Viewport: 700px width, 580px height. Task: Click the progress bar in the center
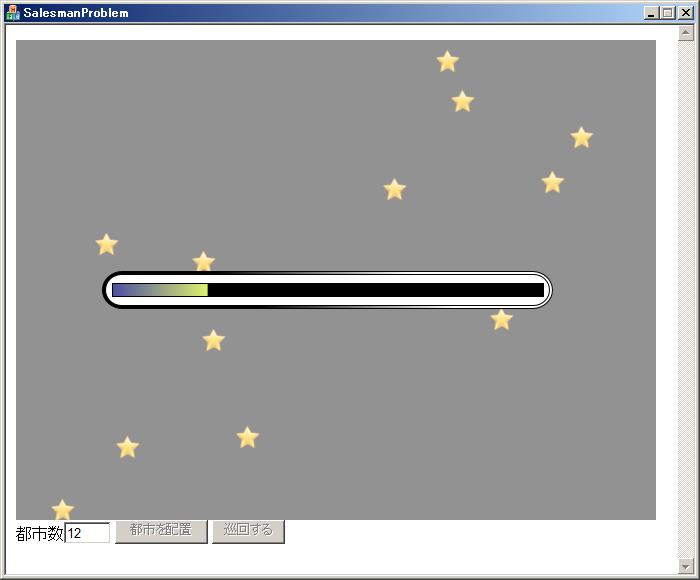(328, 290)
